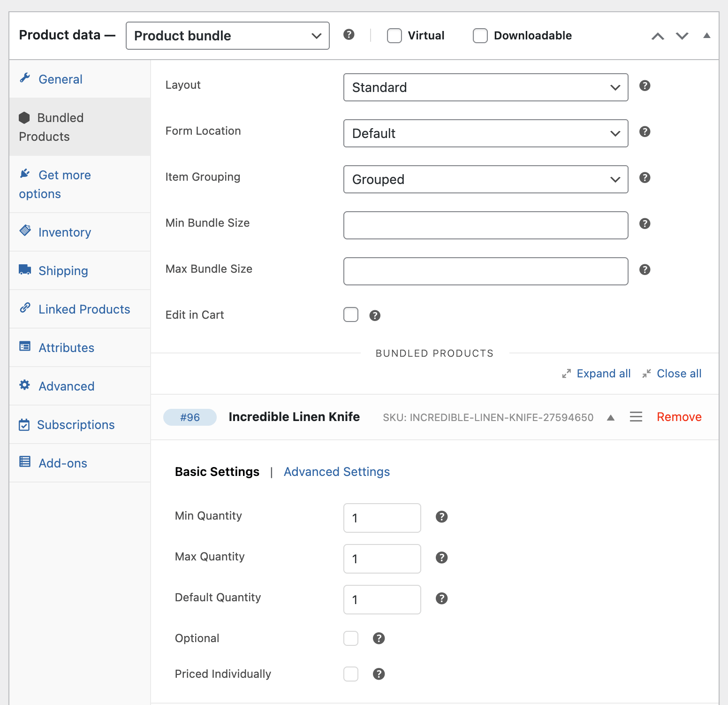
Task: Click the Max Bundle Size input field
Action: click(x=485, y=271)
